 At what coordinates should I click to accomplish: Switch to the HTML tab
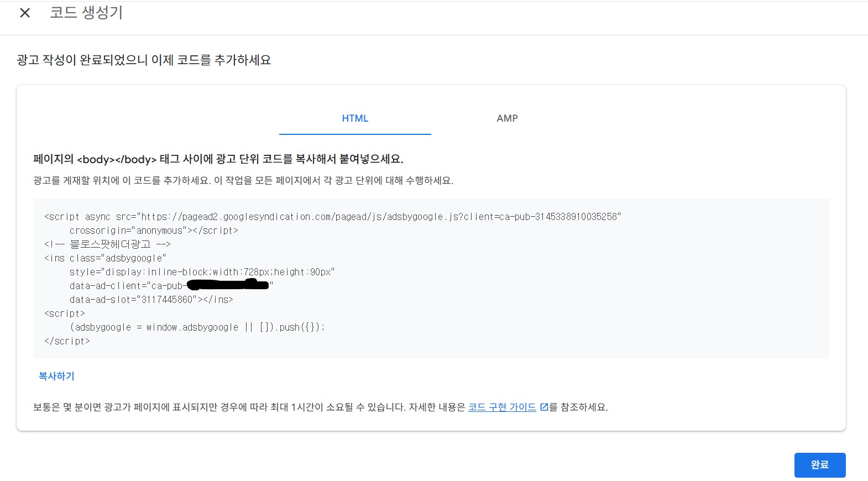pyautogui.click(x=355, y=118)
